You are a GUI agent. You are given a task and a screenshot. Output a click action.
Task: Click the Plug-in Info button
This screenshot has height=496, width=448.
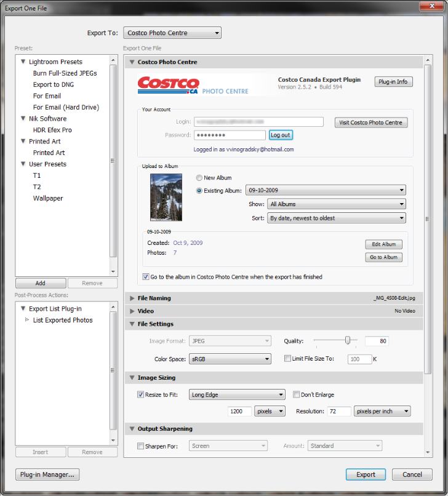point(393,82)
